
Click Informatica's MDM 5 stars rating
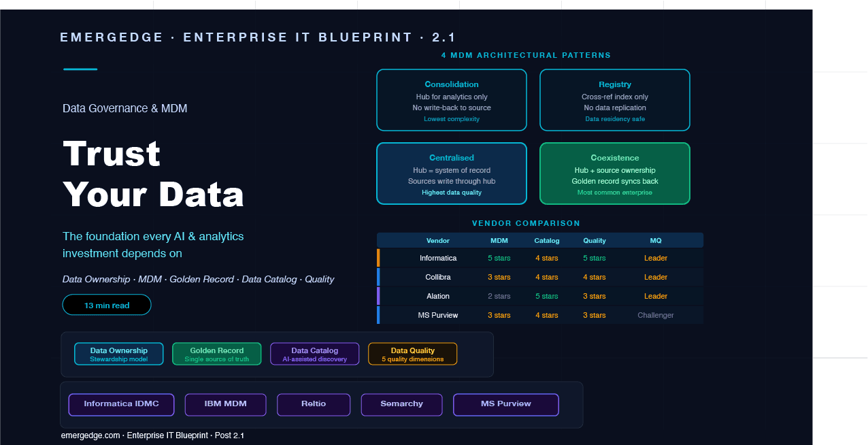[x=499, y=259]
